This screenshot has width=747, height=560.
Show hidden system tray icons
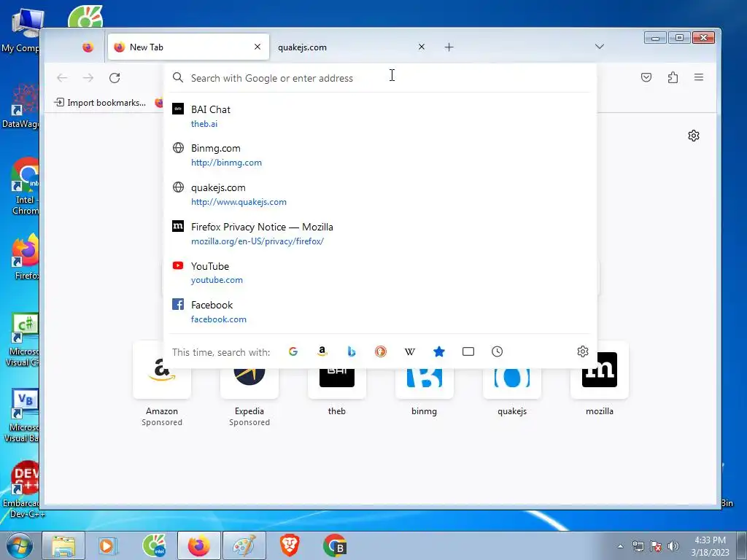(x=620, y=546)
